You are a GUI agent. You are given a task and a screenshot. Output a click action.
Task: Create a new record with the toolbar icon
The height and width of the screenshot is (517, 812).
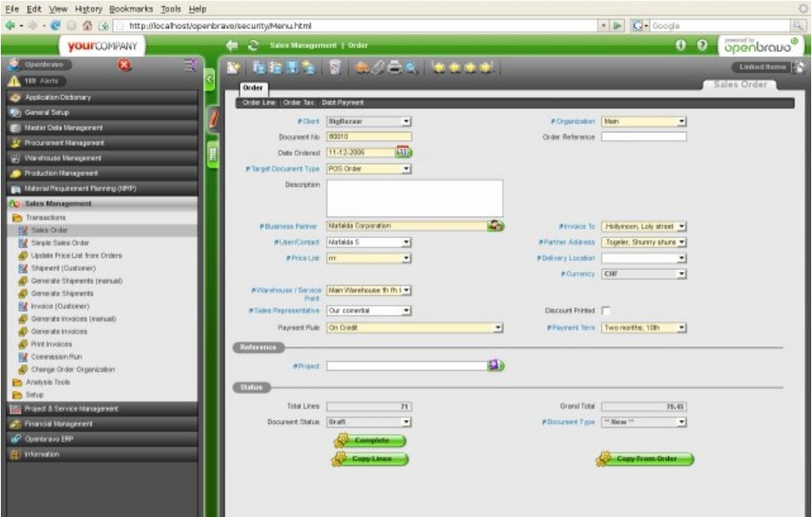click(x=234, y=68)
